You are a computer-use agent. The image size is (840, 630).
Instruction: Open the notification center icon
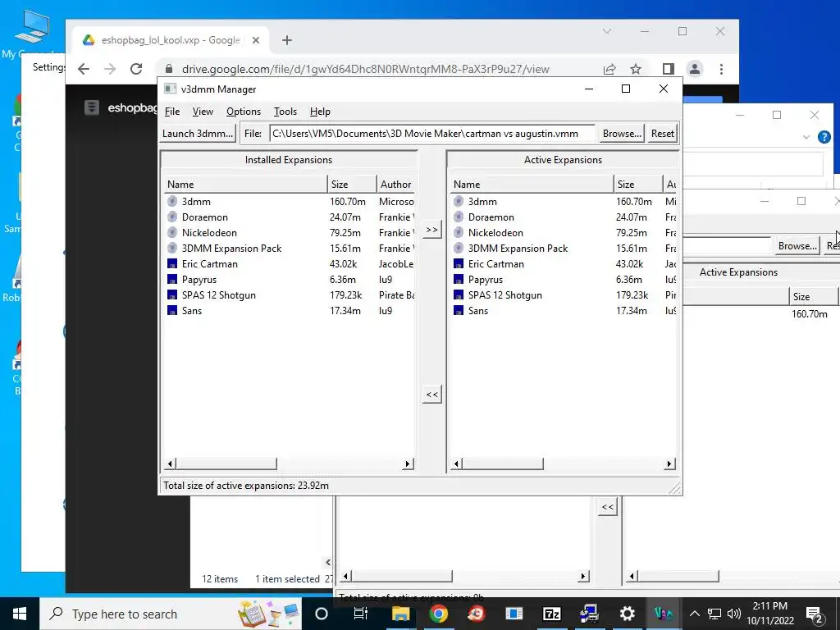click(x=815, y=614)
